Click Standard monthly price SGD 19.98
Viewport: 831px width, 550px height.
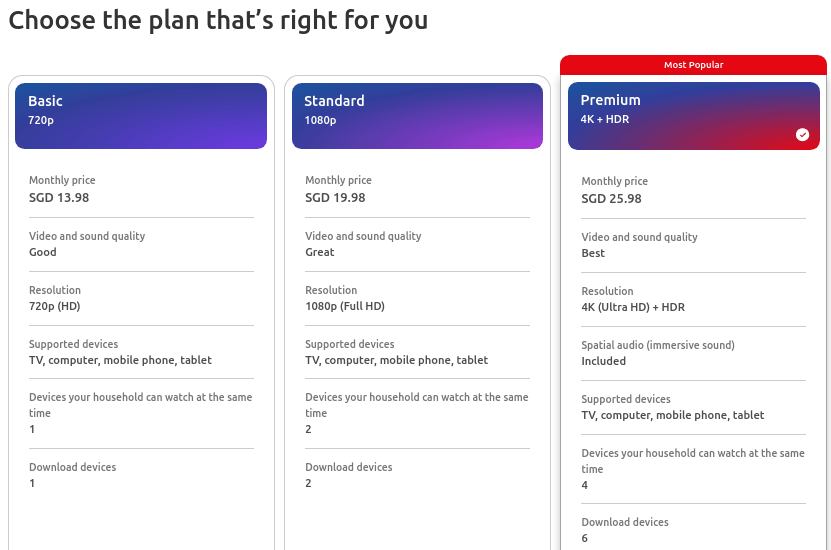click(x=335, y=198)
